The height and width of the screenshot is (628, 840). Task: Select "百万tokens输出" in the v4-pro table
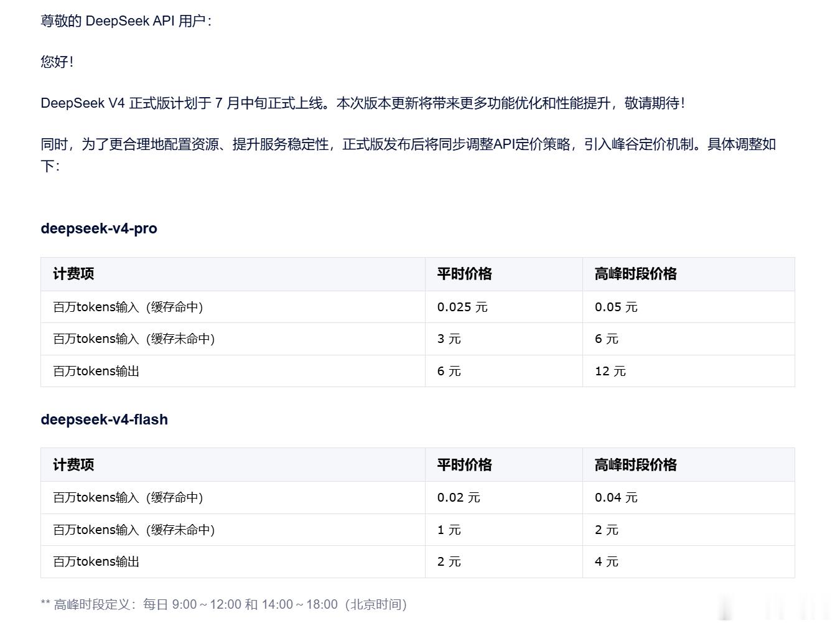click(96, 371)
